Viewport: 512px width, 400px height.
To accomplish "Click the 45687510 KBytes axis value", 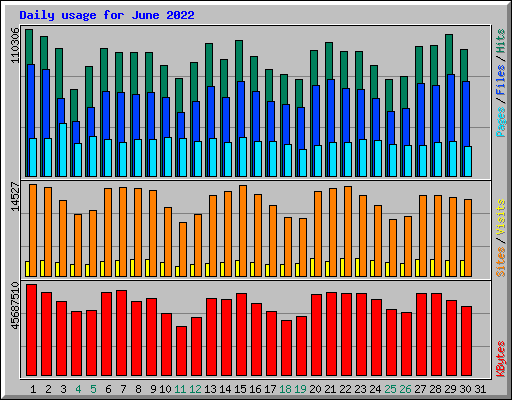I will (15, 306).
